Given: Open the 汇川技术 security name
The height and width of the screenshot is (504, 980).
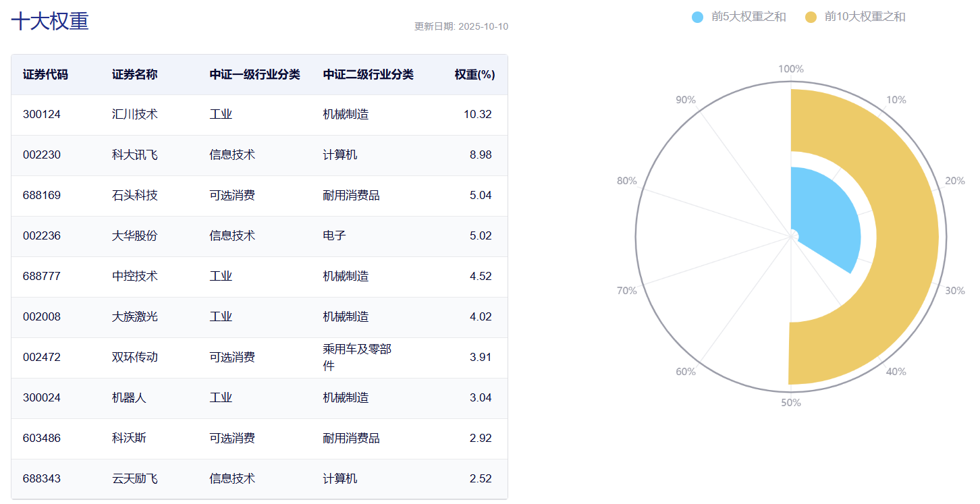Looking at the screenshot, I should (134, 115).
